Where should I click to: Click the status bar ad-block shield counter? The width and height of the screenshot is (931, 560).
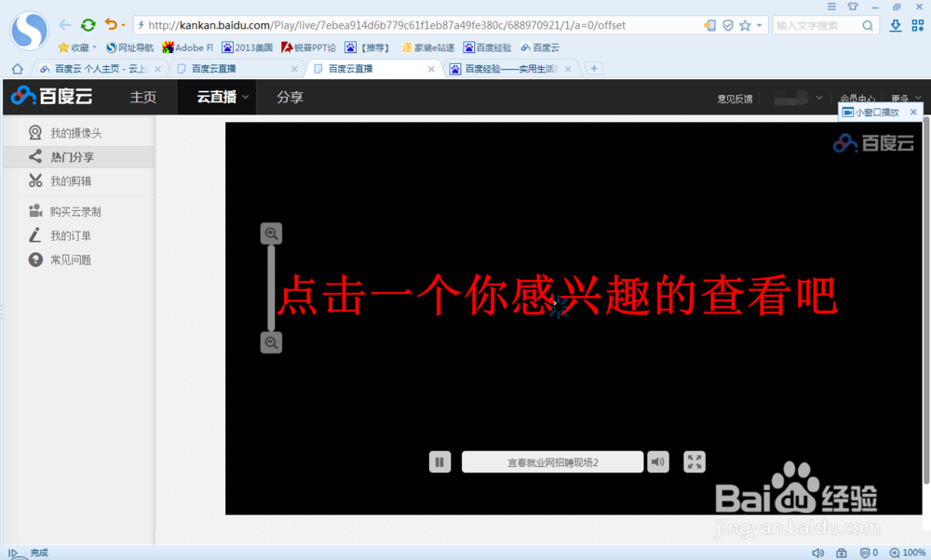coord(870,553)
